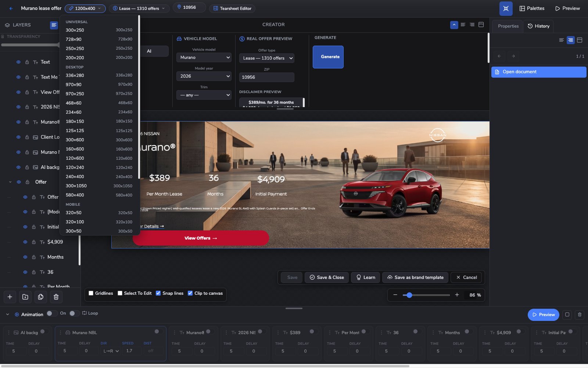Open the top bar Preview
588x368 pixels.
coord(567,8)
